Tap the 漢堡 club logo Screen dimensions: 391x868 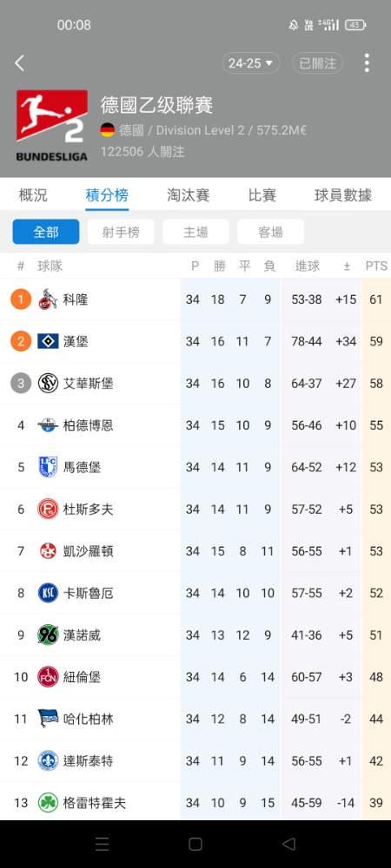(x=48, y=341)
